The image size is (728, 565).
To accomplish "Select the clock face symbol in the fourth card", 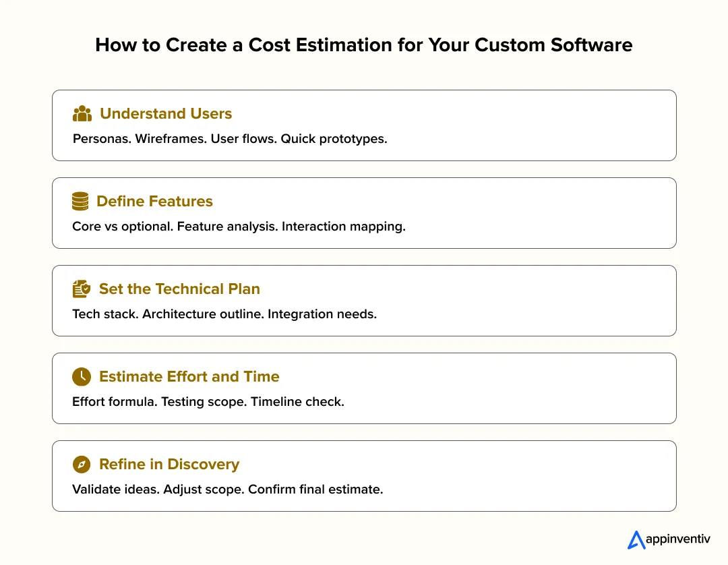I will coord(81,376).
